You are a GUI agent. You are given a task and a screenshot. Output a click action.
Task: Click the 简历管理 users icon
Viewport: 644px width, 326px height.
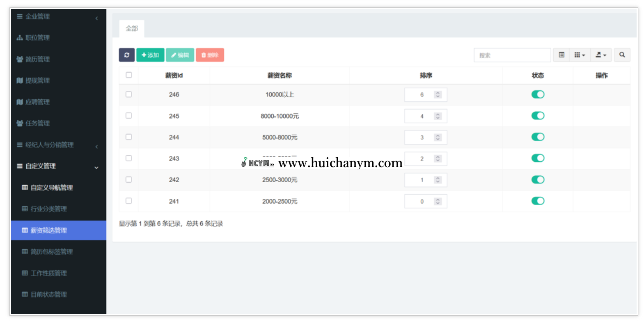[x=19, y=59]
